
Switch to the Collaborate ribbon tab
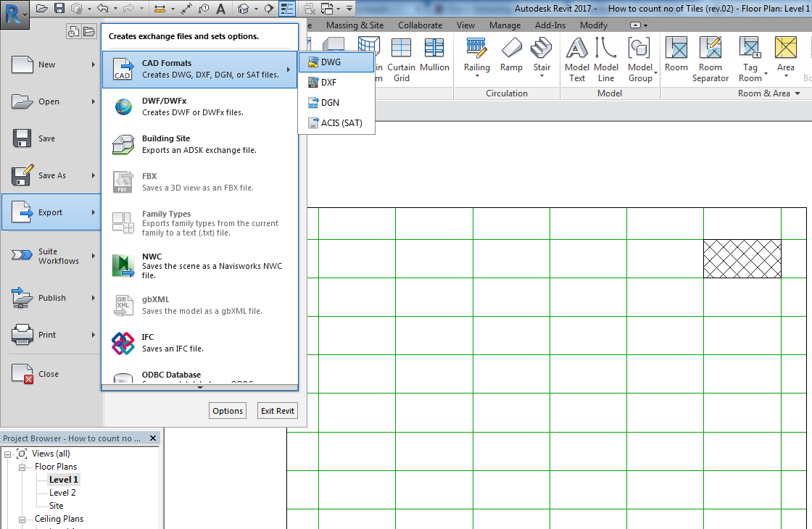point(420,24)
